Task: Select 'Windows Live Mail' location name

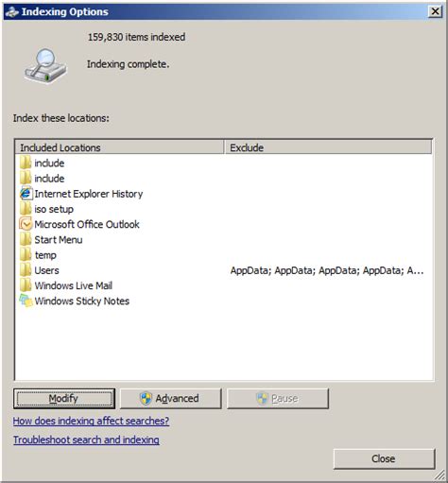Action: coord(74,285)
